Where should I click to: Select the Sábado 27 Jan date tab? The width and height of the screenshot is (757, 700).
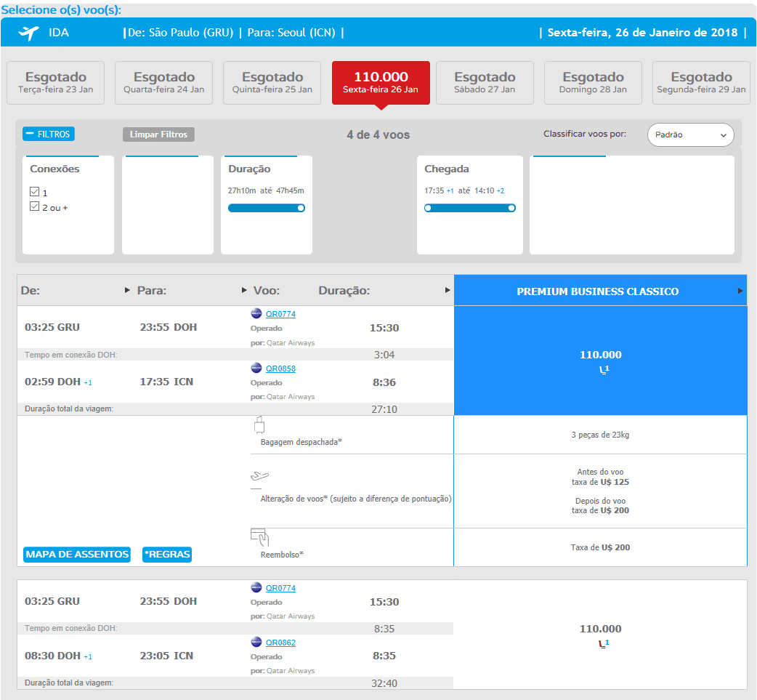point(485,83)
